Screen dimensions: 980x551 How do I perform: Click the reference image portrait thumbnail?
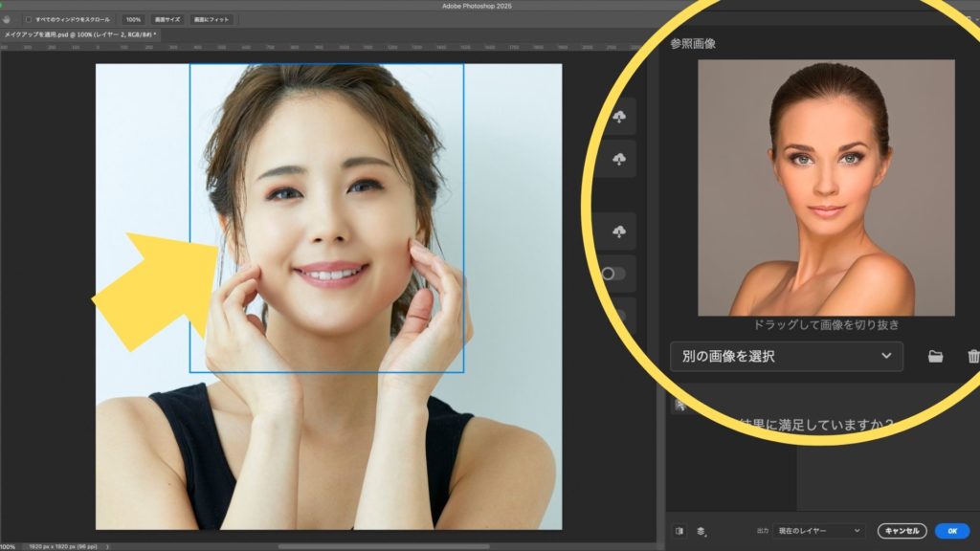click(826, 187)
